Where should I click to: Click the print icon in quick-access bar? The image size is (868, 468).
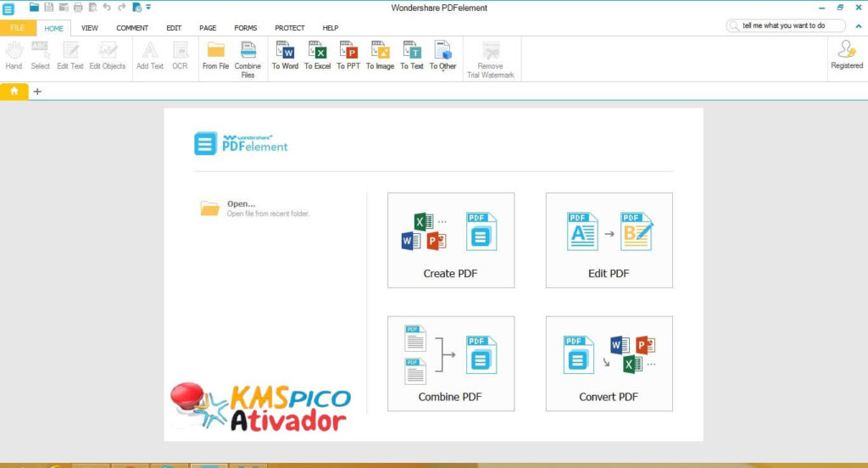(x=78, y=7)
